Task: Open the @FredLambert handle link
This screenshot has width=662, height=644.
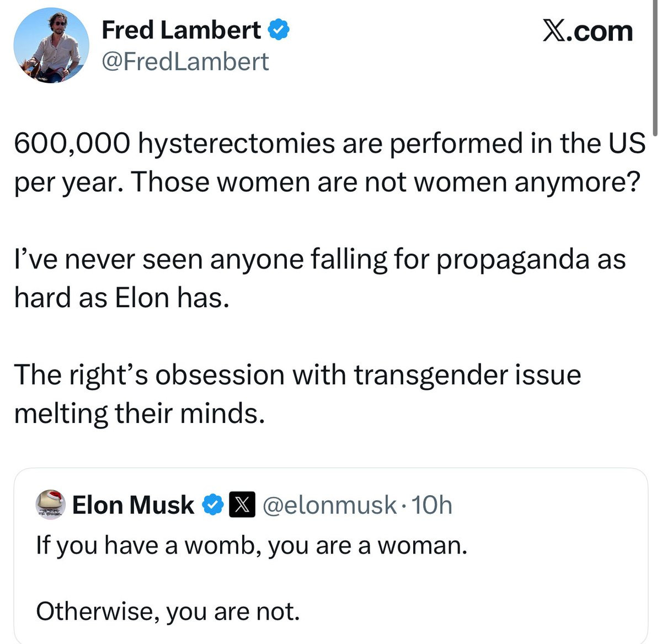Action: 185,61
